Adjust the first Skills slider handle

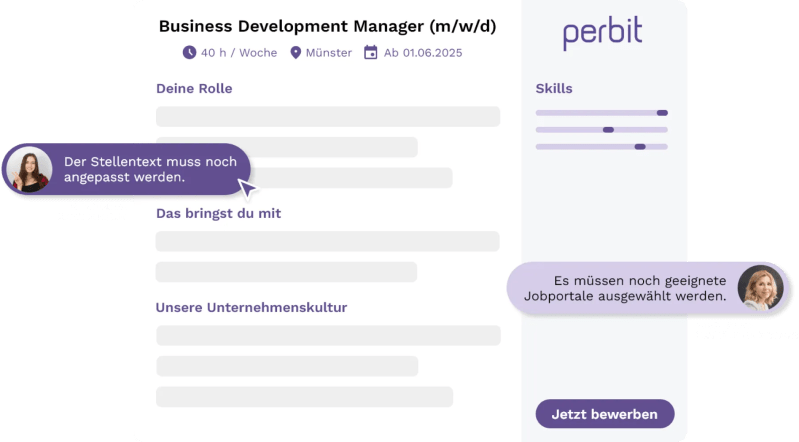pyautogui.click(x=662, y=113)
